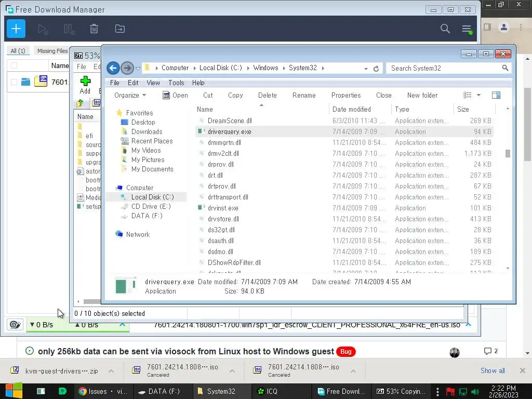The height and width of the screenshot is (399, 532).
Task: Click Properties in Explorer toolbar
Action: click(x=346, y=96)
